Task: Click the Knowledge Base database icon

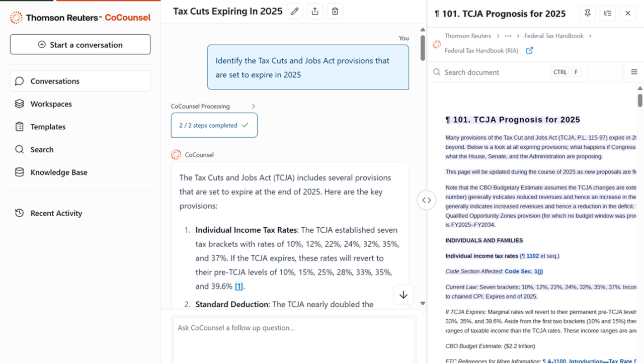Action: point(19,172)
